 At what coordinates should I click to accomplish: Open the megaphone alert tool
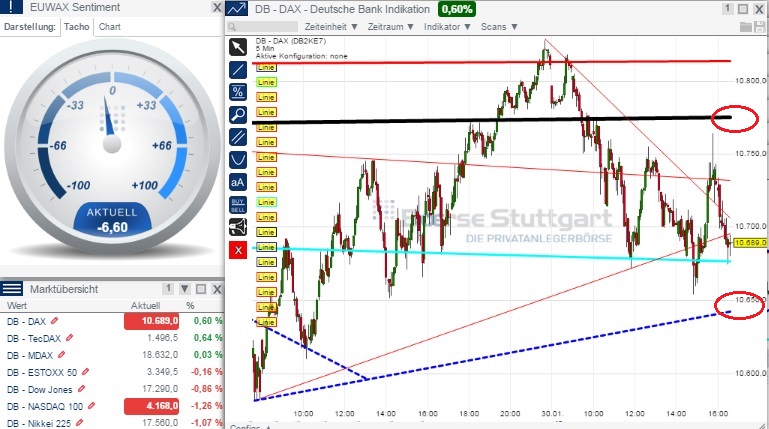[x=238, y=227]
